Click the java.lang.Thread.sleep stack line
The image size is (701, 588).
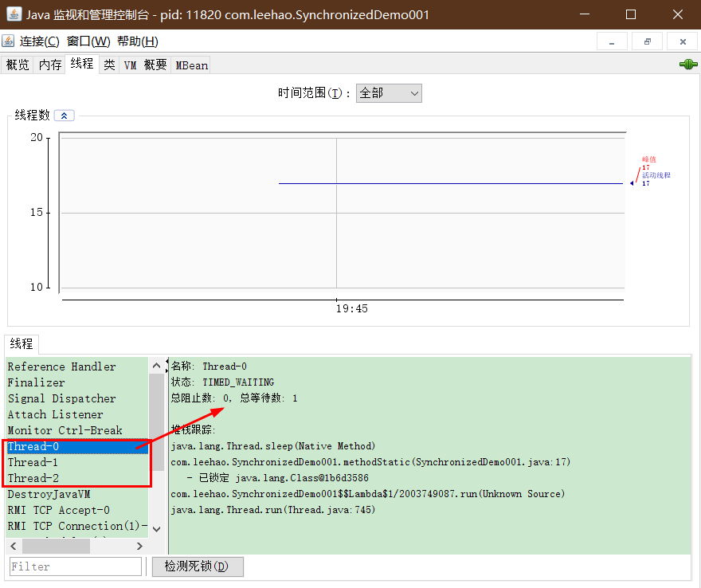pos(272,446)
